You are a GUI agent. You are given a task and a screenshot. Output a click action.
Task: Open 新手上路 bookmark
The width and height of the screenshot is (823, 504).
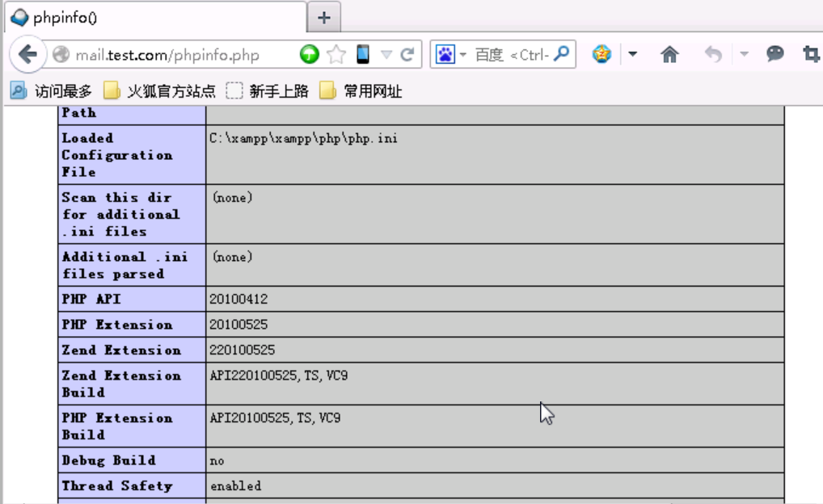point(267,91)
